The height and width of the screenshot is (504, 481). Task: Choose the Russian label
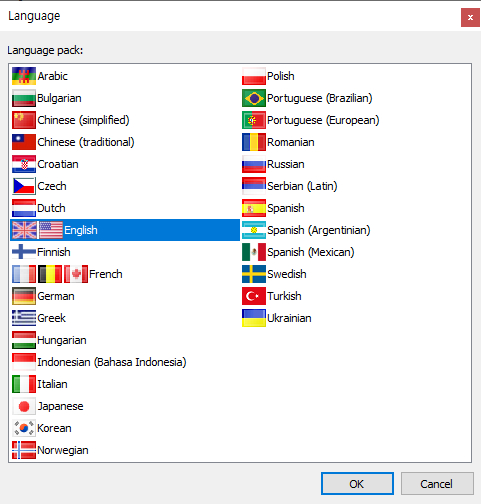point(286,164)
